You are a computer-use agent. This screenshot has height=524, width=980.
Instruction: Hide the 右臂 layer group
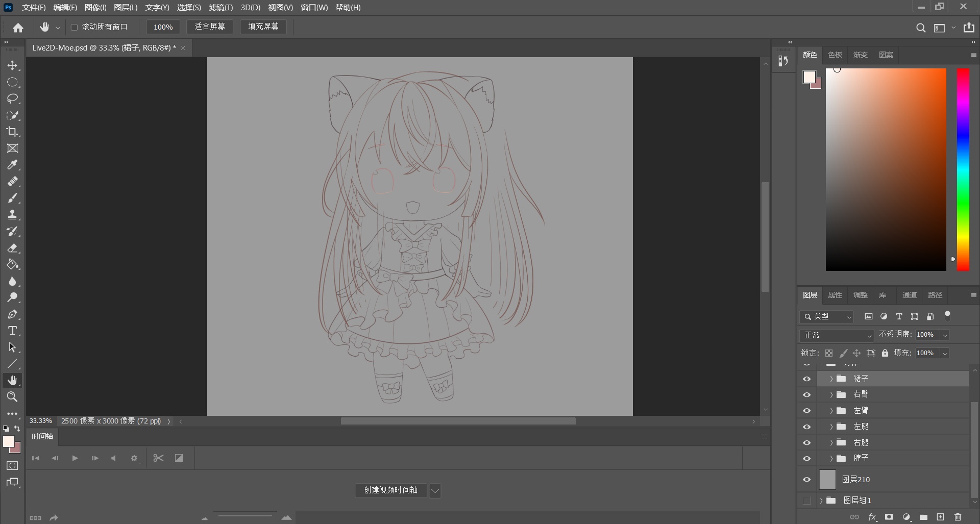[x=806, y=395]
